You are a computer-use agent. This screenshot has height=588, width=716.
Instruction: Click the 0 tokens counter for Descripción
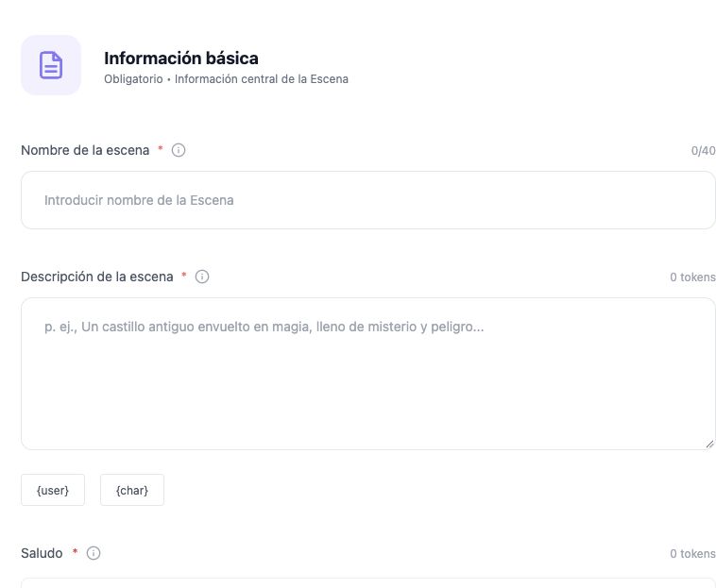(x=692, y=277)
